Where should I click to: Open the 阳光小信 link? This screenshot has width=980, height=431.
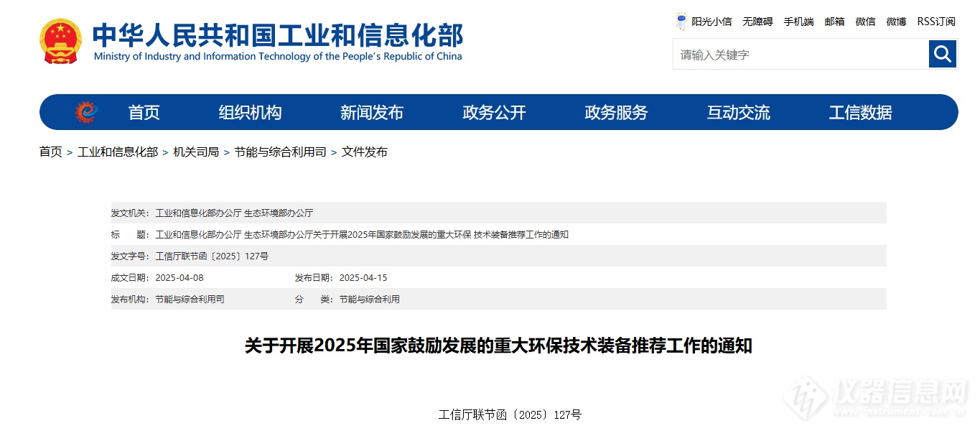[711, 22]
